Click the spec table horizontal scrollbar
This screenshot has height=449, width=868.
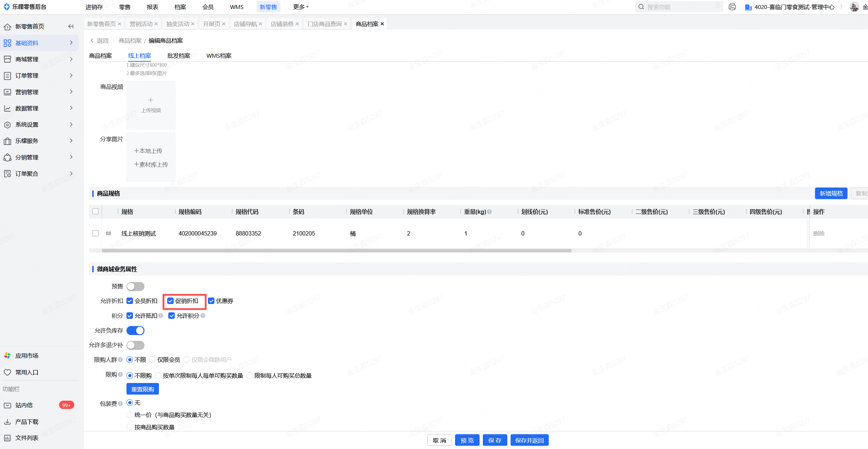pos(337,251)
